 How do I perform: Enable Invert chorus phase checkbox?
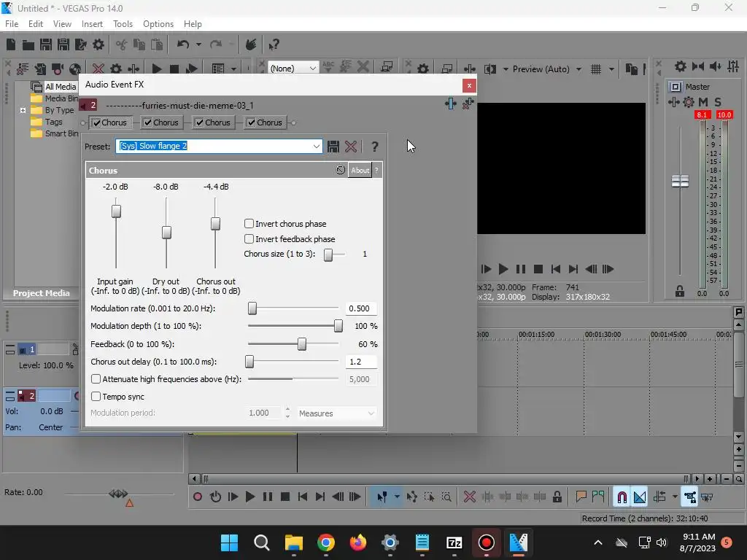coord(249,223)
